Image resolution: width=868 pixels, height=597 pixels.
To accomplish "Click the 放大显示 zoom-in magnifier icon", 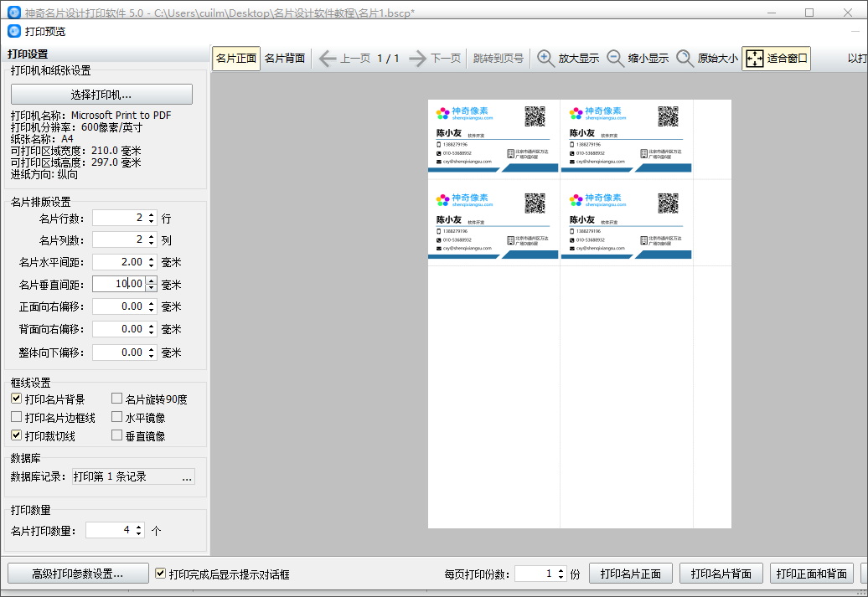I will click(x=545, y=58).
